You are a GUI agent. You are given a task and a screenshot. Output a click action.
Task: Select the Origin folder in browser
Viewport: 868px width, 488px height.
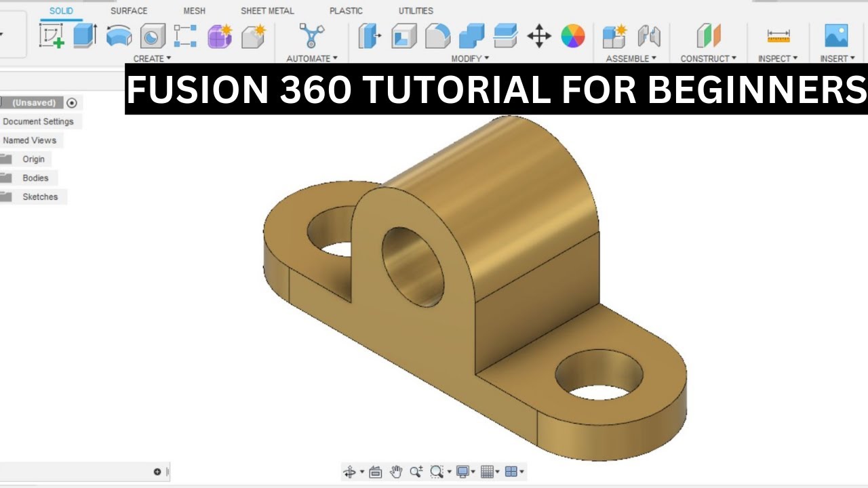33,159
